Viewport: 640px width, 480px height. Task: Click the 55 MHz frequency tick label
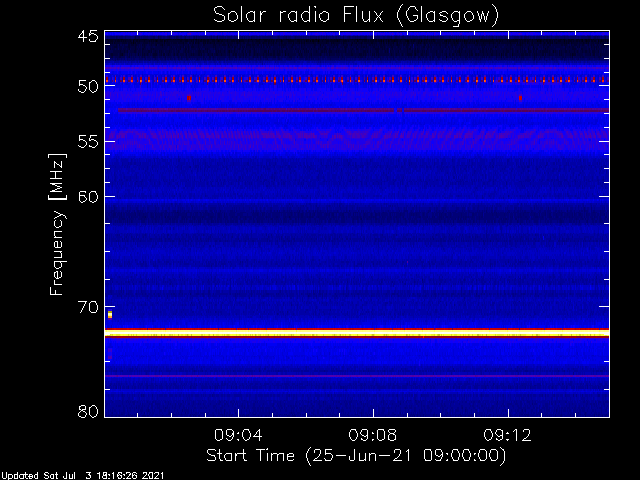(87, 142)
